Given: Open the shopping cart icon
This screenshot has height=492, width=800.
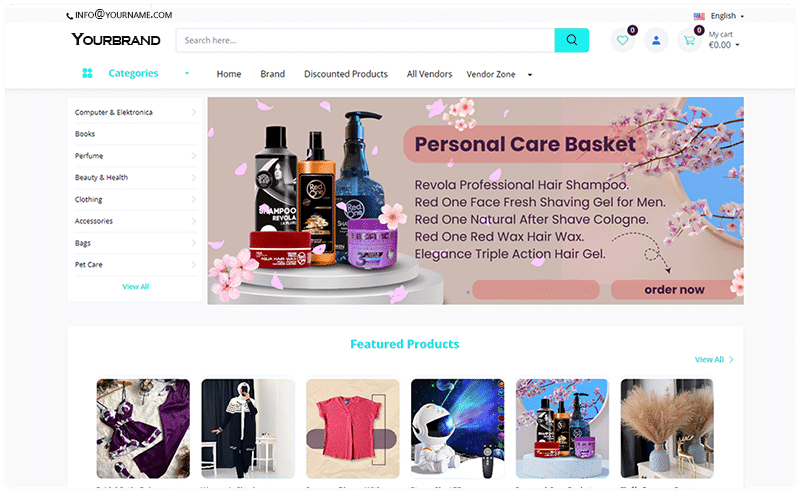Looking at the screenshot, I should coord(689,40).
